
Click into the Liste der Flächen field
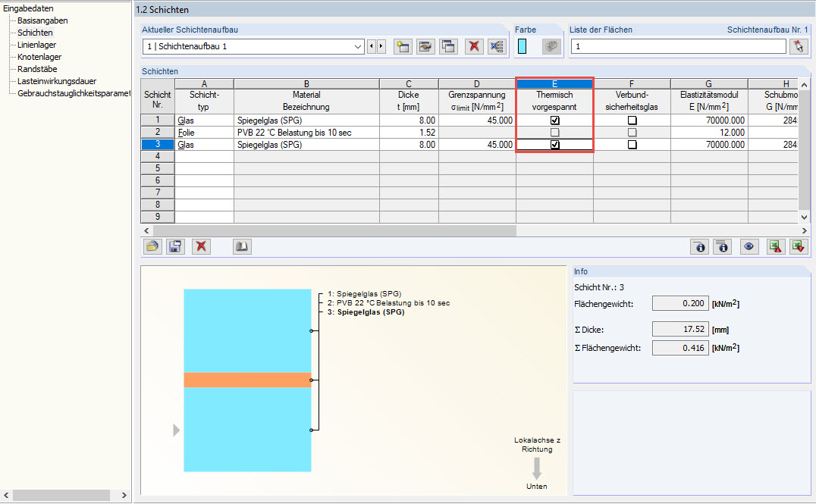[x=678, y=46]
